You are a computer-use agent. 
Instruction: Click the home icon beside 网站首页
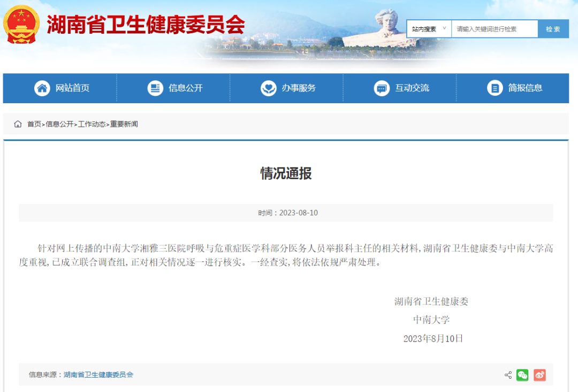pos(42,88)
